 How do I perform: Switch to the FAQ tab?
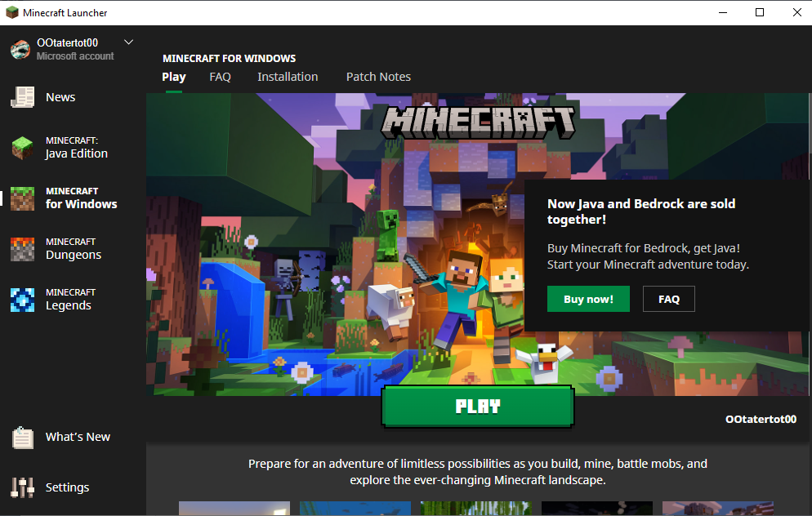(220, 77)
